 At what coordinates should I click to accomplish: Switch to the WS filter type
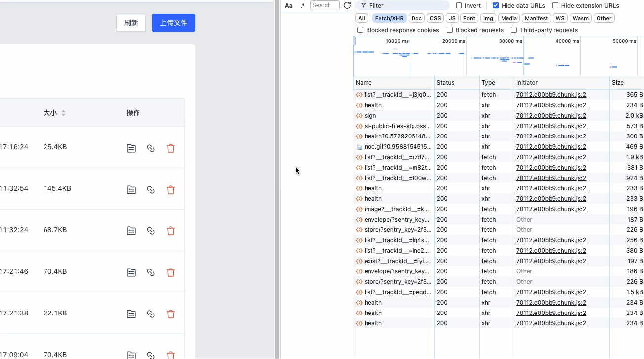(560, 18)
